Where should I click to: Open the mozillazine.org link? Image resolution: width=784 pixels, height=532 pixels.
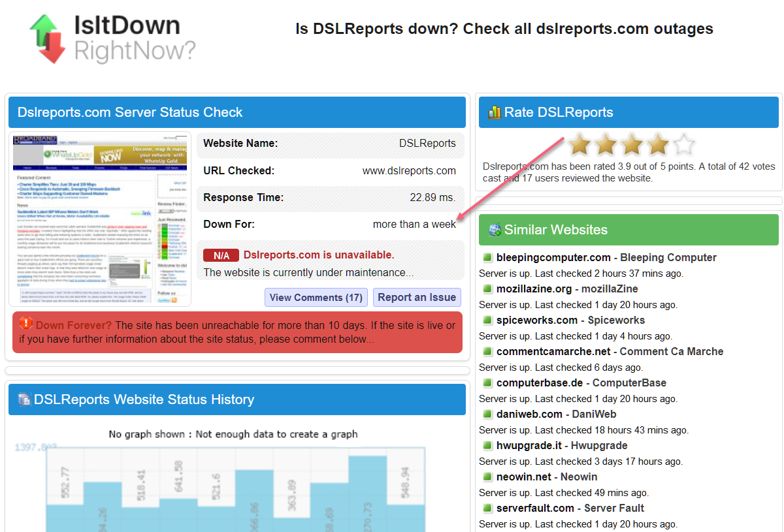(x=534, y=289)
